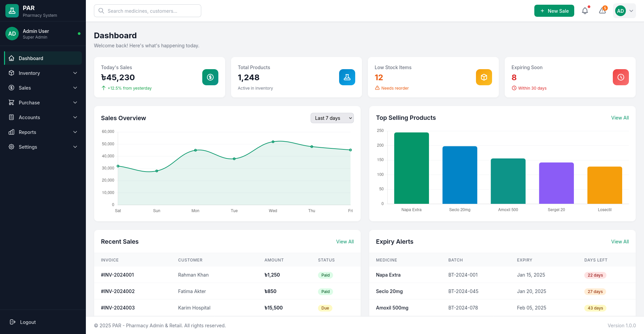
Task: Open View All for Recent Sales
Action: coord(345,241)
